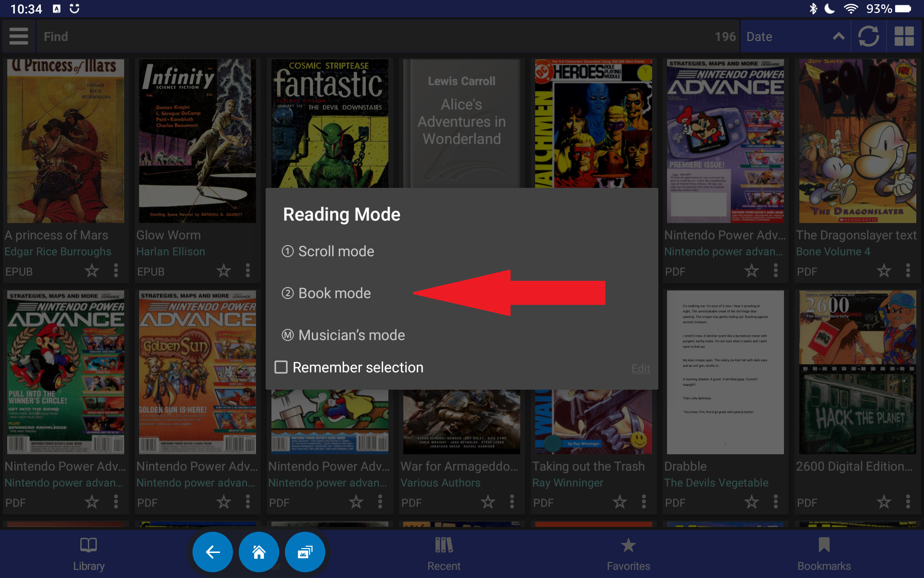Viewport: 924px width, 578px height.
Task: Toggle sort order arrow next to Date
Action: tap(838, 37)
